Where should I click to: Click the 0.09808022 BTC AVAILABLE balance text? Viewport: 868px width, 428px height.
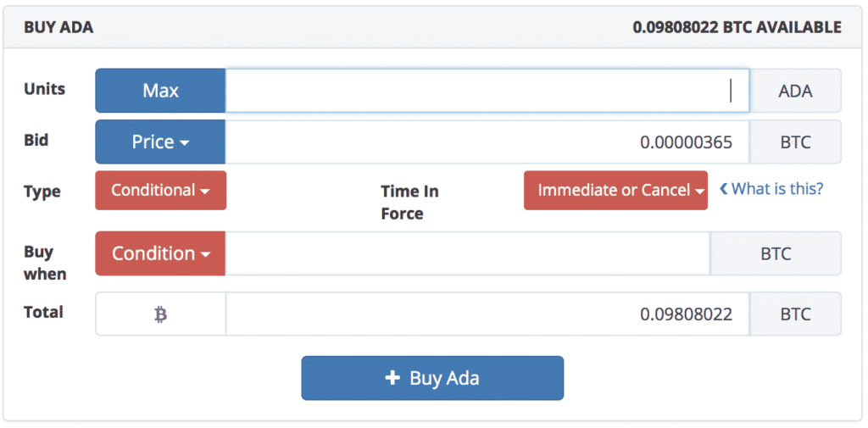(x=737, y=28)
